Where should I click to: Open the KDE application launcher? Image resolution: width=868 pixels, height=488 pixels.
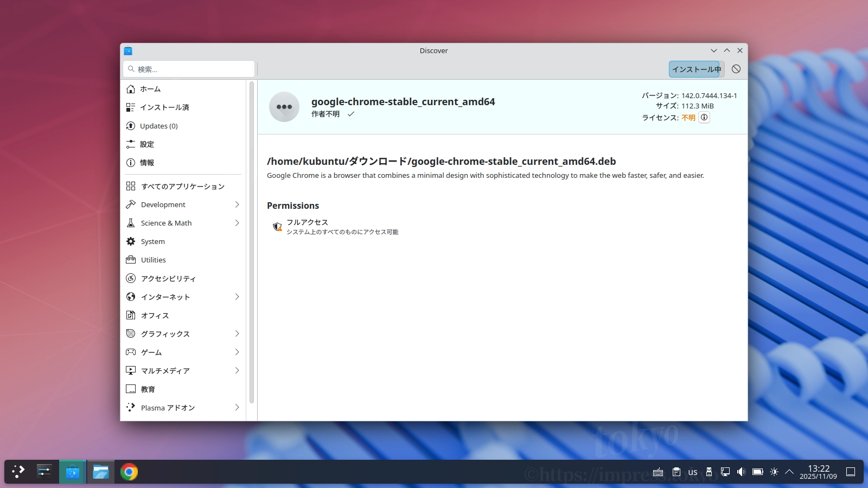pyautogui.click(x=18, y=472)
